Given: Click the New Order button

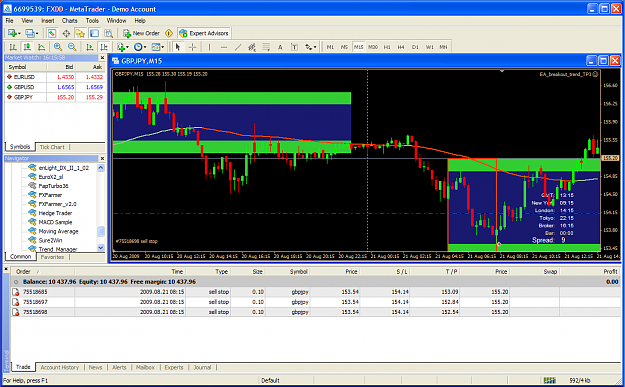Looking at the screenshot, I should pos(141,33).
